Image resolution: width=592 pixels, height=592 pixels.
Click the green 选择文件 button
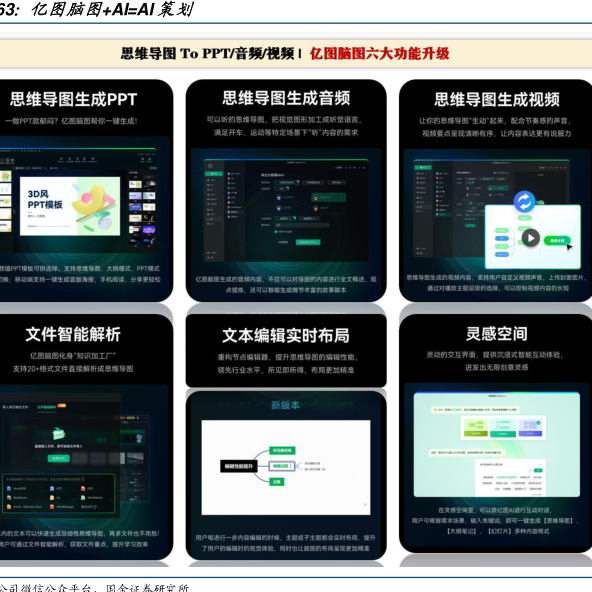click(59, 458)
